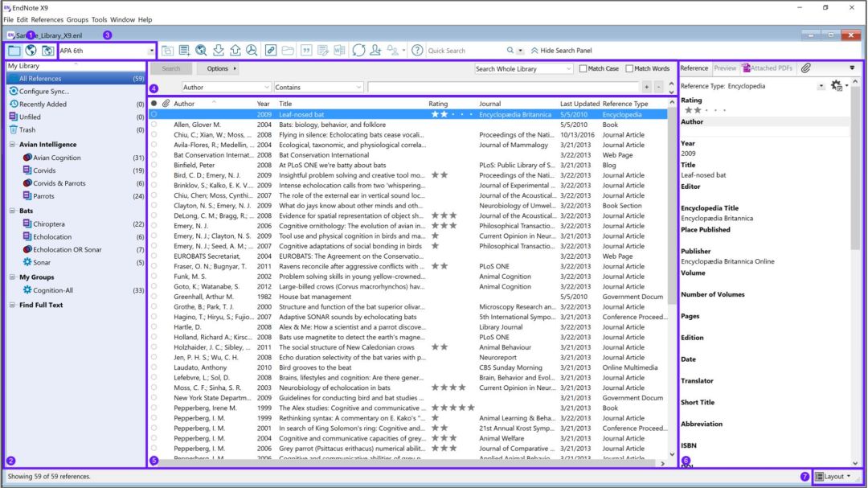Click the Export upload-arrow icon
Image resolution: width=868 pixels, height=488 pixels.
(x=235, y=51)
